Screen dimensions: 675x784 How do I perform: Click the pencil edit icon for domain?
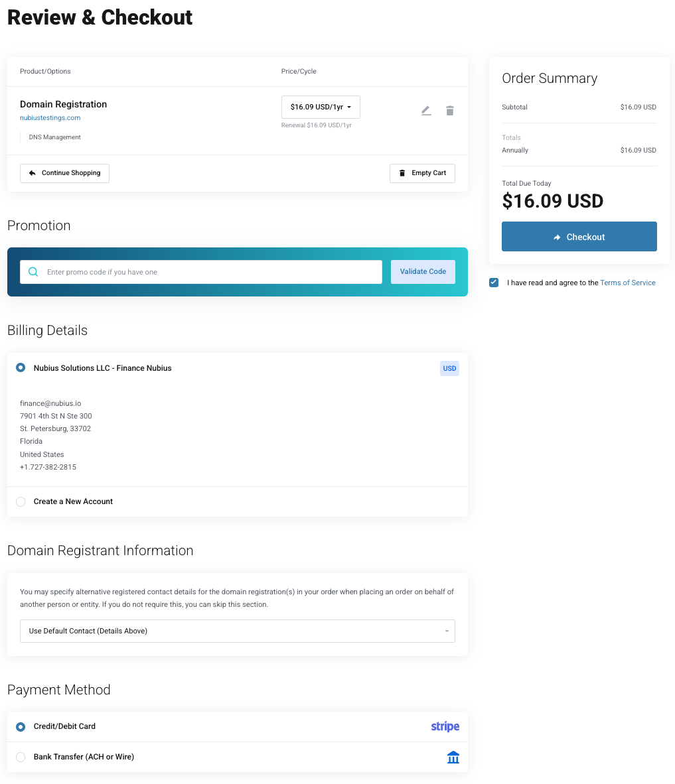(426, 111)
